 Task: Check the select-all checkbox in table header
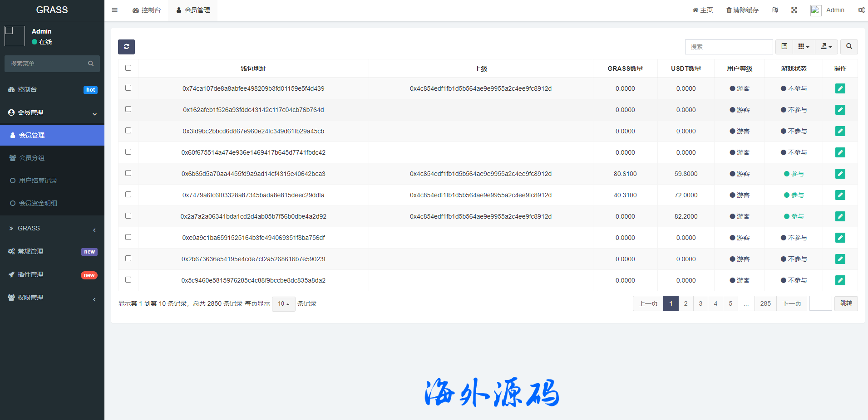coord(128,68)
